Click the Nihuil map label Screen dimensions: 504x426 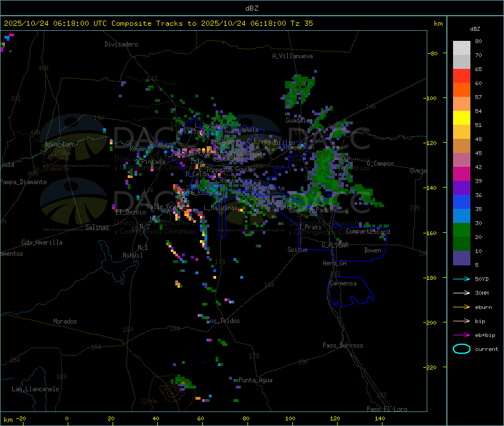[132, 255]
